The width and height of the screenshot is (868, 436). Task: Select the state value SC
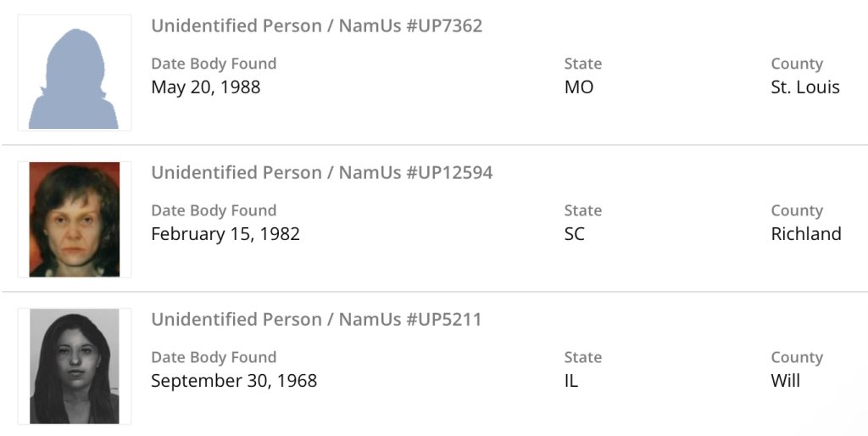(x=575, y=233)
